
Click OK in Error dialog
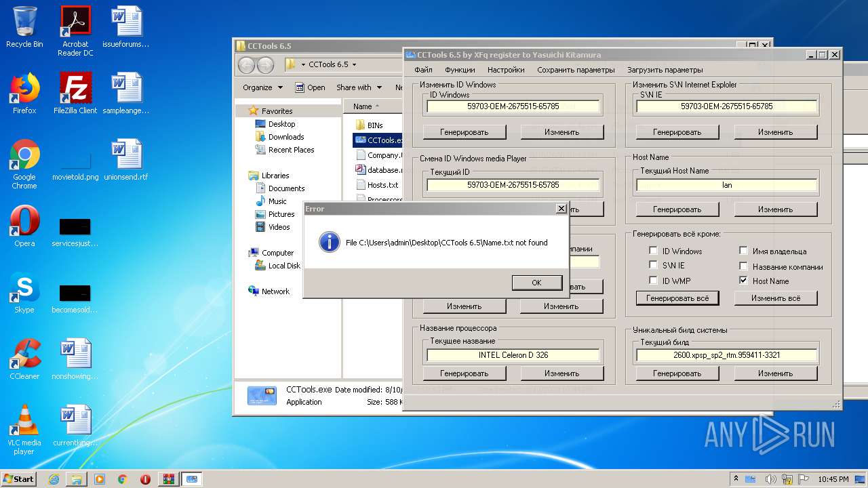536,283
